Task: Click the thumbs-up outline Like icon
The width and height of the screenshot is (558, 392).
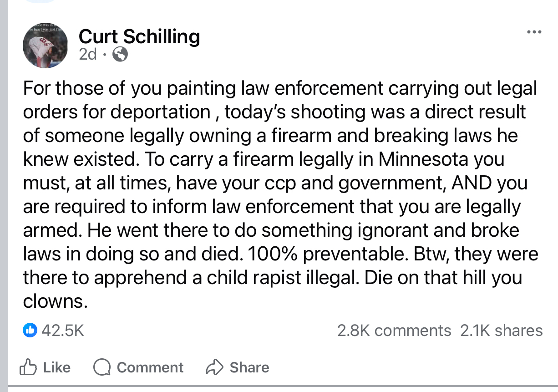Action: (x=29, y=367)
